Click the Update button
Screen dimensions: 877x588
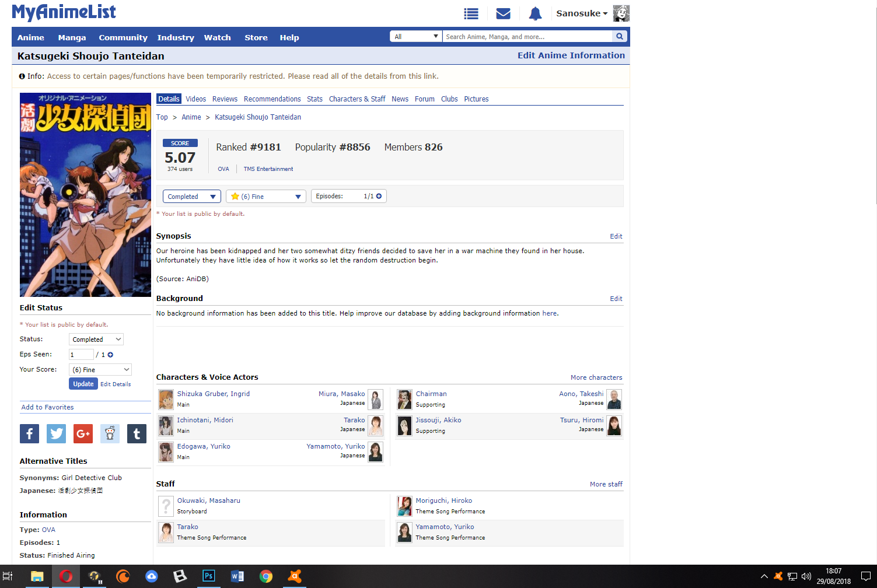click(83, 384)
